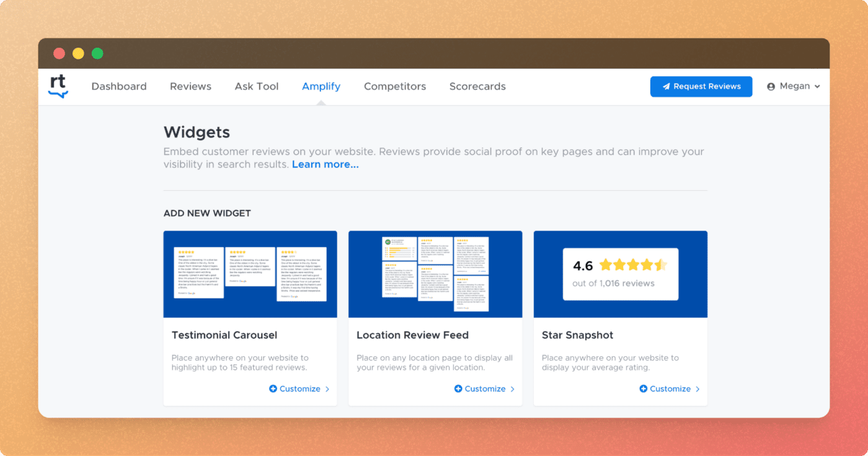The height and width of the screenshot is (456, 868).
Task: Open the Competitors section
Action: click(x=395, y=86)
